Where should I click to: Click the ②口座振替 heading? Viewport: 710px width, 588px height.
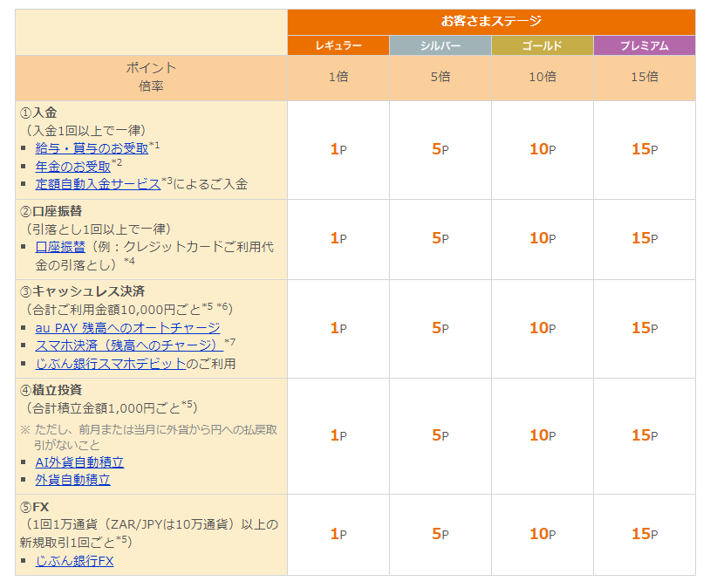(51, 211)
